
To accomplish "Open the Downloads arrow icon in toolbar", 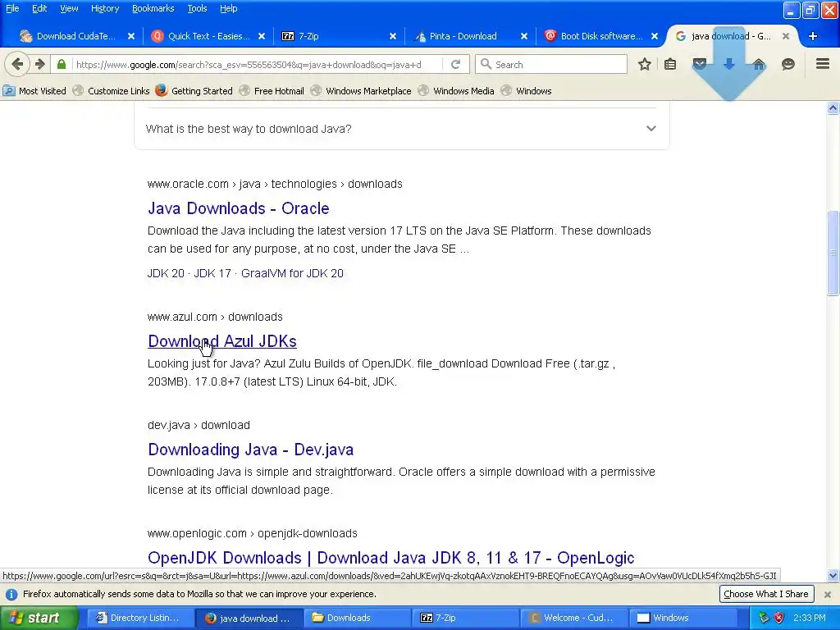I will tap(729, 64).
